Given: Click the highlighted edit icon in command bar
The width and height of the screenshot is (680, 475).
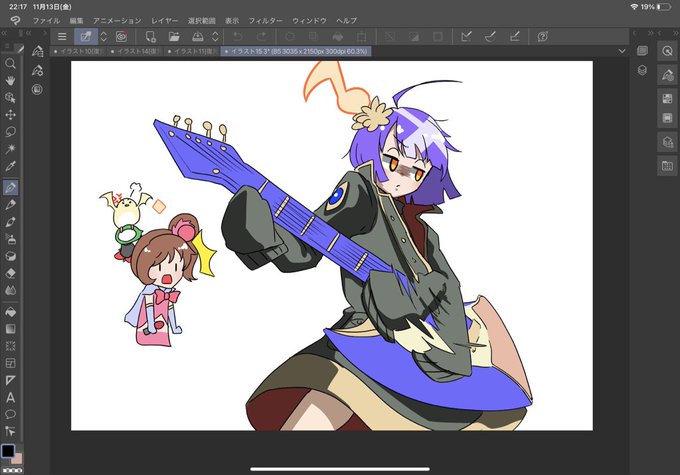Looking at the screenshot, I should pos(86,36).
